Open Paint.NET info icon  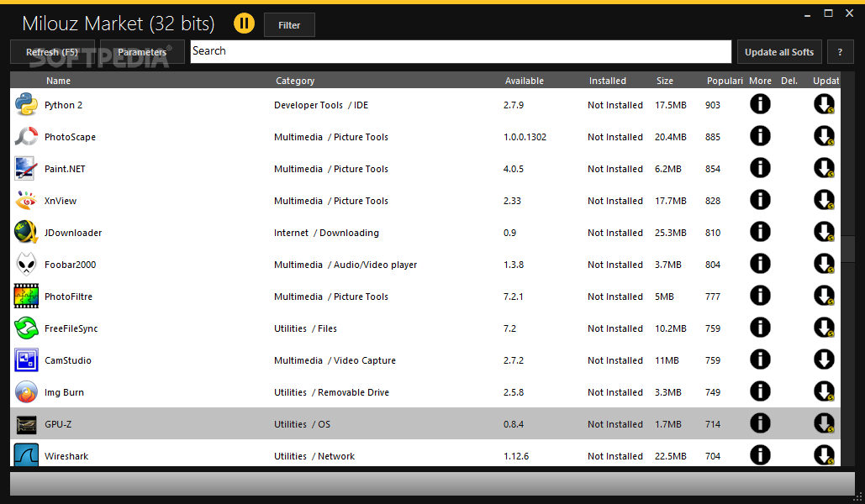[760, 168]
